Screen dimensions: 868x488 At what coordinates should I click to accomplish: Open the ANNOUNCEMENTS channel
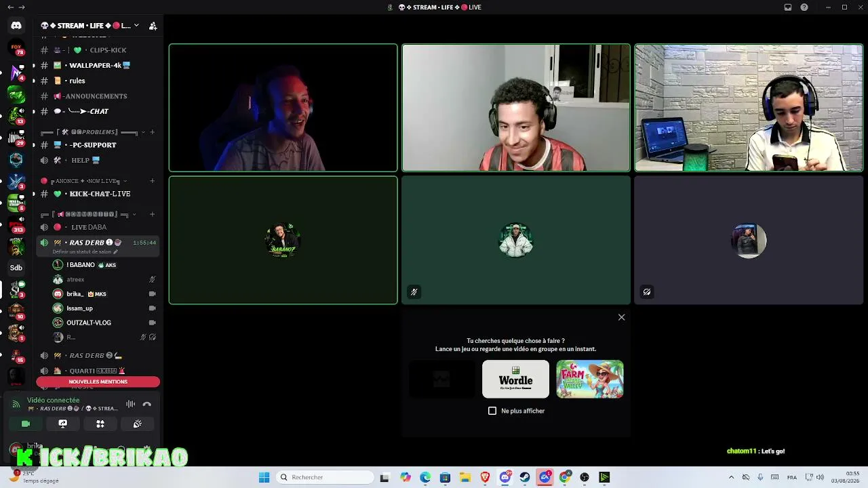(98, 96)
